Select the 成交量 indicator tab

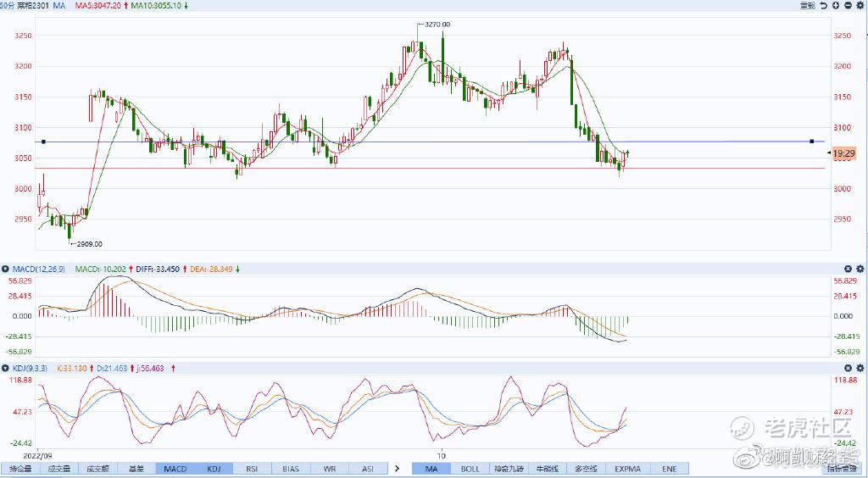pyautogui.click(x=58, y=469)
